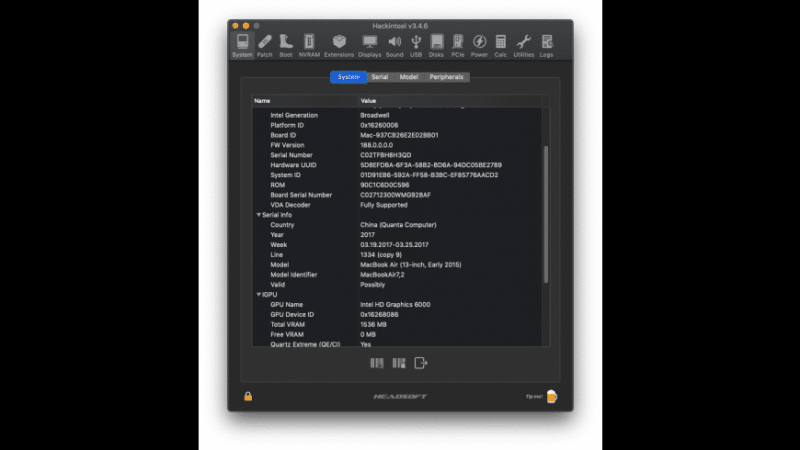Open the Extensions section
This screenshot has width=800, height=450.
pos(339,46)
